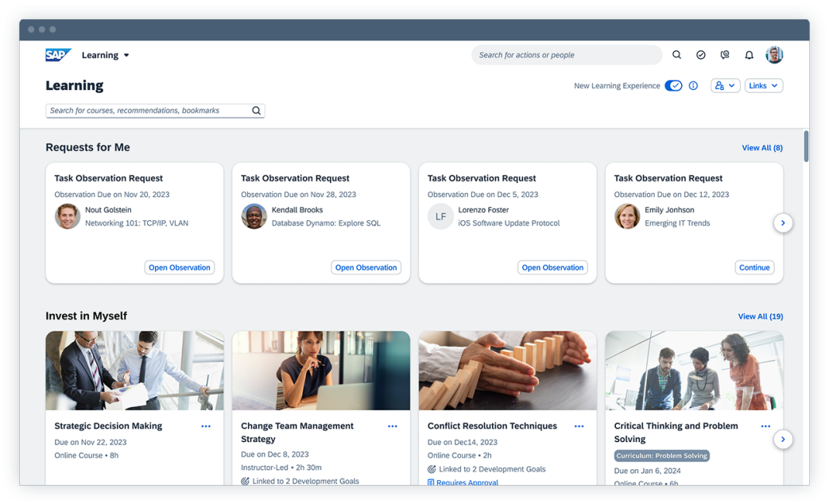Disable the New Learning Experience toggle
This screenshot has height=504, width=829.
pyautogui.click(x=674, y=85)
